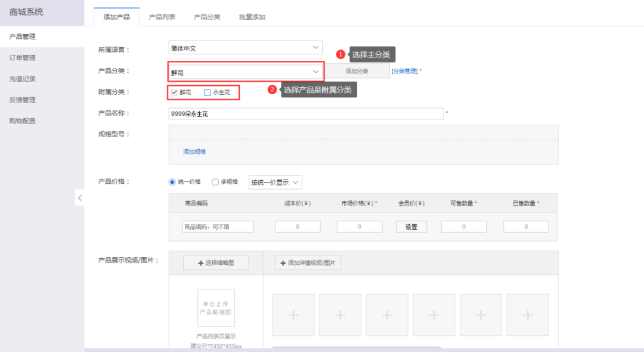Open the 产品分类 鲜花 dropdown
Screen dimensions: 644x352
245,72
